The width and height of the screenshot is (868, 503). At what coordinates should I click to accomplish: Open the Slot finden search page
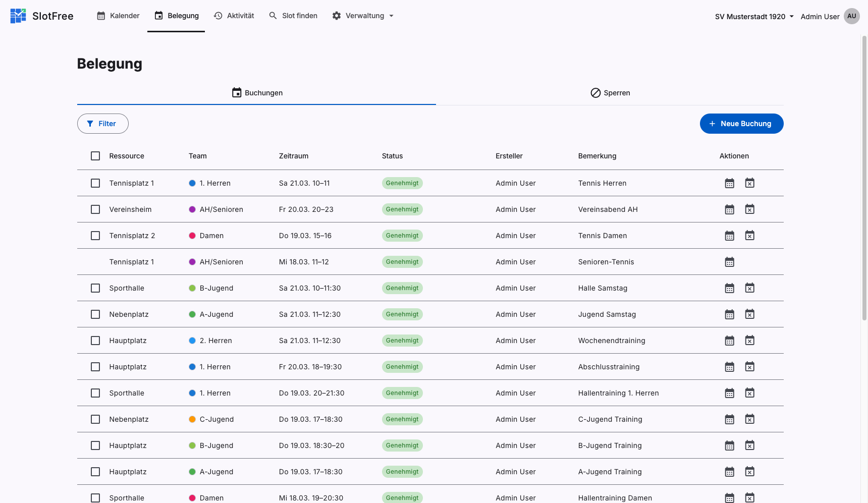point(293,16)
